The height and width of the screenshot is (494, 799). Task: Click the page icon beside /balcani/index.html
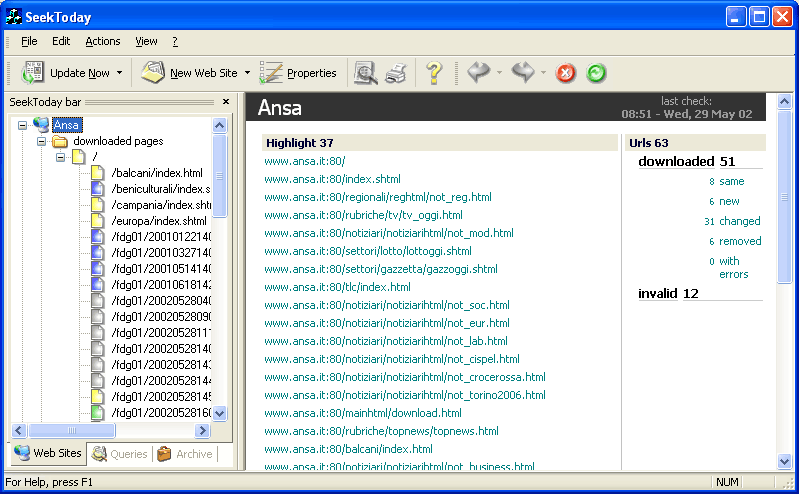coord(97,173)
